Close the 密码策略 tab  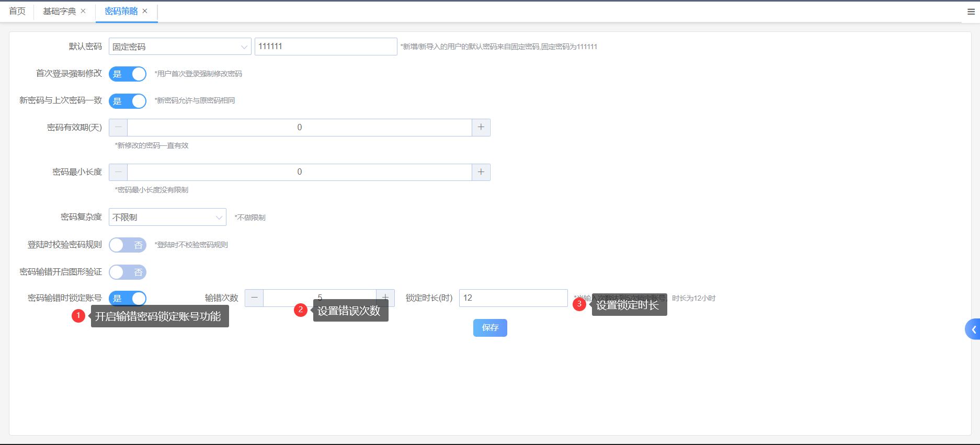pos(145,11)
